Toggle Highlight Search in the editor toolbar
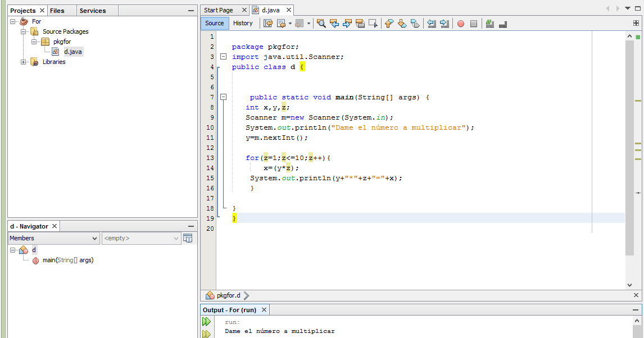The width and height of the screenshot is (644, 338). [x=360, y=24]
